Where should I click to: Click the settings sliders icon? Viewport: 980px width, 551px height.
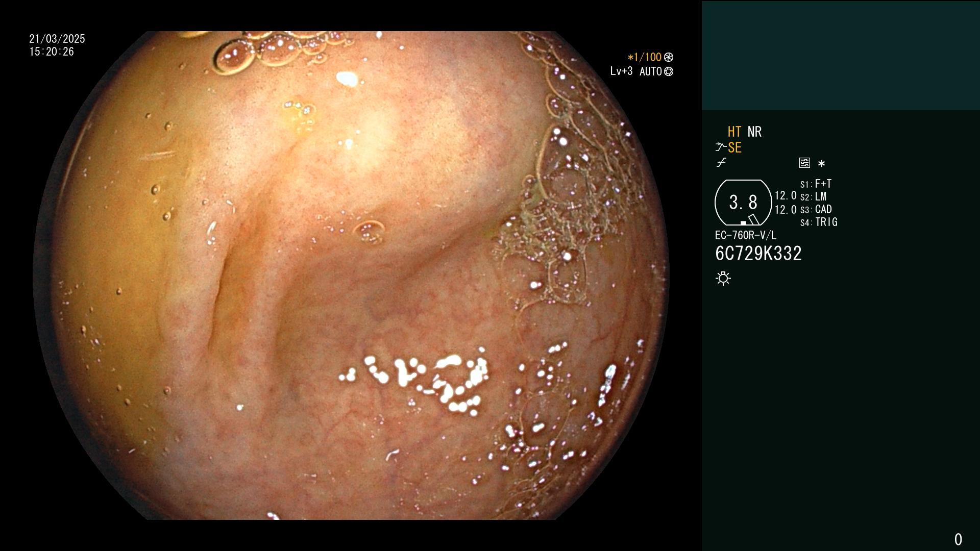(x=804, y=163)
